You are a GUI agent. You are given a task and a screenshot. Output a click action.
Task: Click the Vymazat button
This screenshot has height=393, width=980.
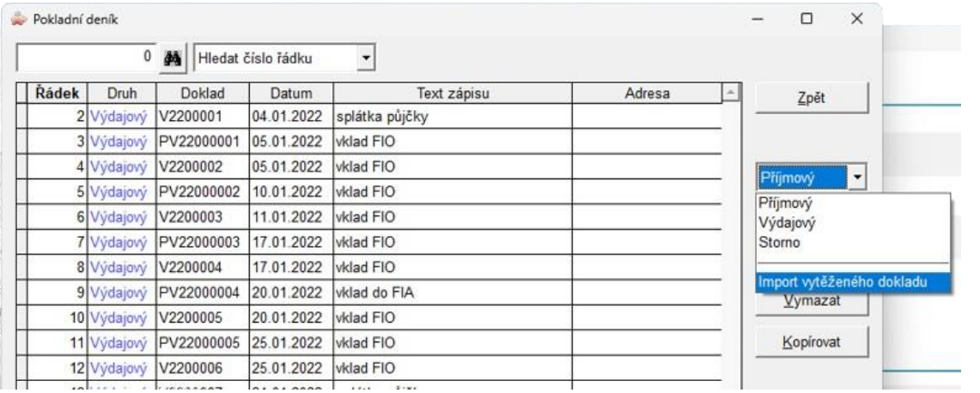[812, 301]
